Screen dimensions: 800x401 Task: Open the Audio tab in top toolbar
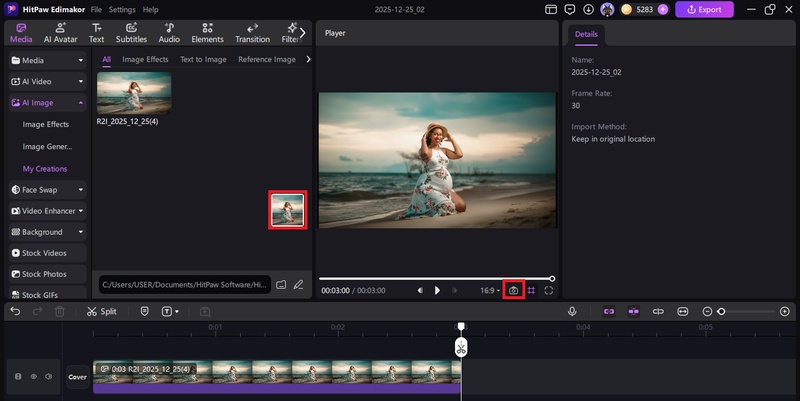(x=169, y=33)
